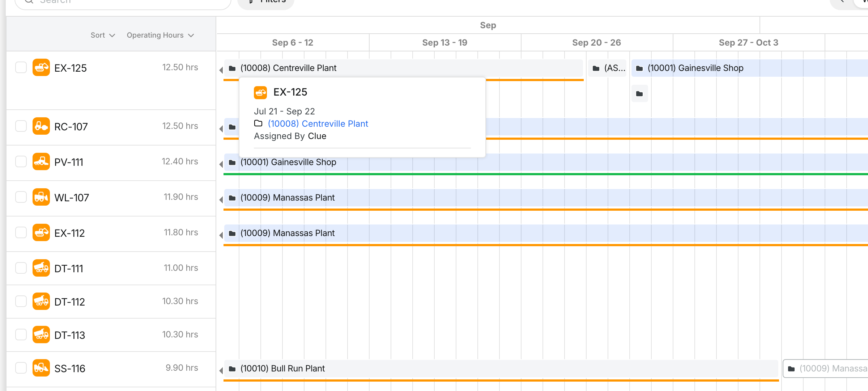Open the Operating Hours dropdown
The height and width of the screenshot is (391, 868).
[160, 35]
